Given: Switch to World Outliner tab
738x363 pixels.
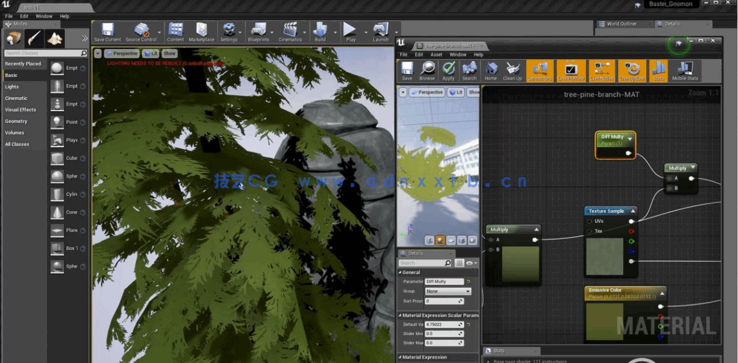Looking at the screenshot, I should click(x=622, y=24).
